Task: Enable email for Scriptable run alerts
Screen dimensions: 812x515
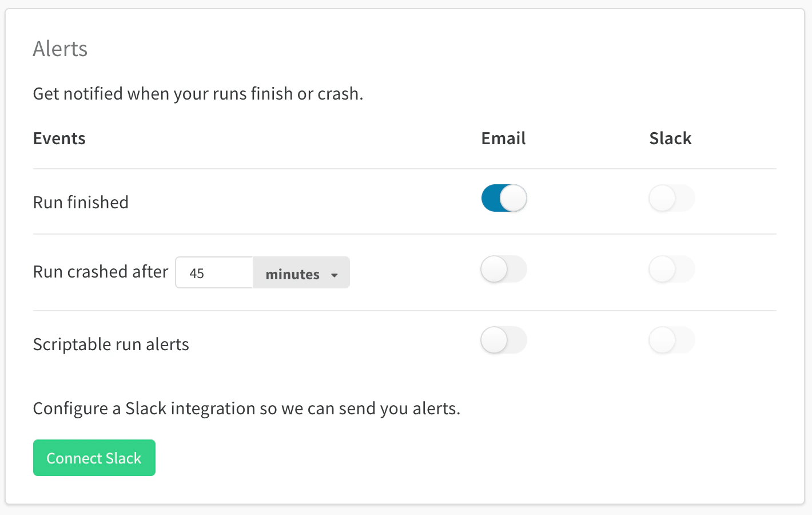Action: (x=503, y=340)
